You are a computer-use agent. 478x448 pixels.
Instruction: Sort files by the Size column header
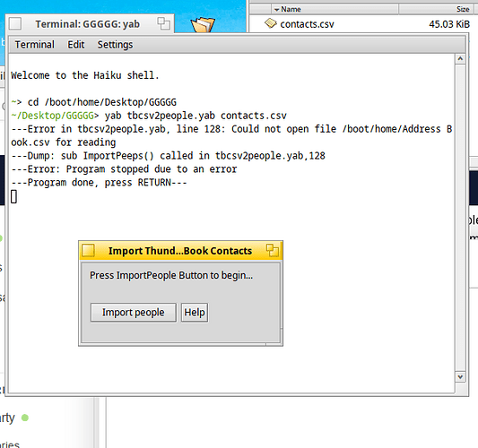click(x=436, y=9)
